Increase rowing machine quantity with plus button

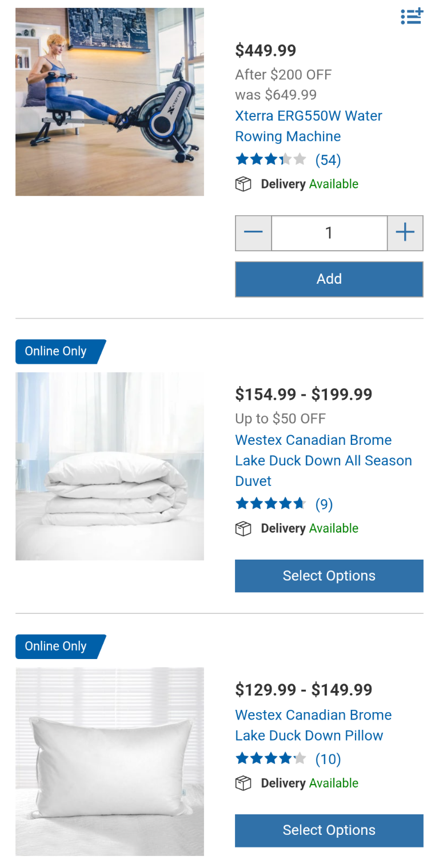pyautogui.click(x=405, y=233)
